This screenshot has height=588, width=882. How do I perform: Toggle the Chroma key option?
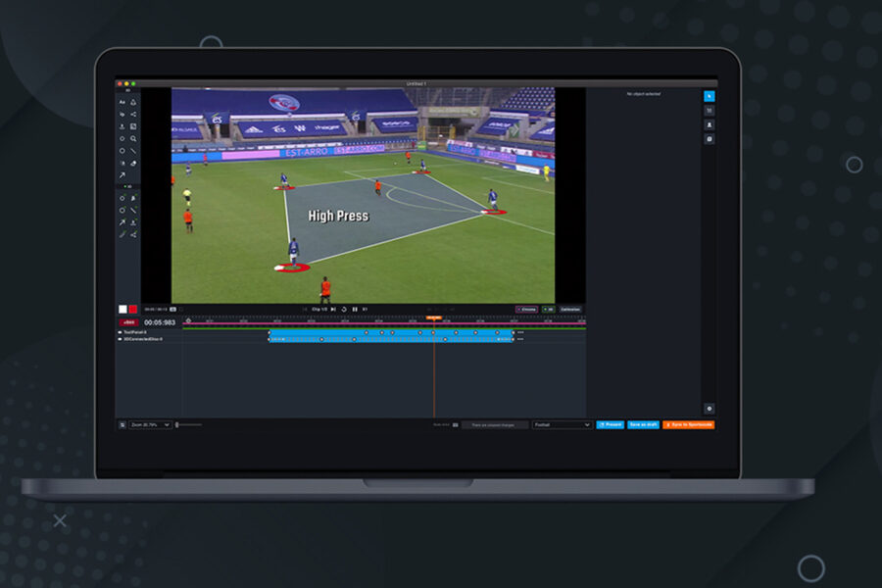526,310
